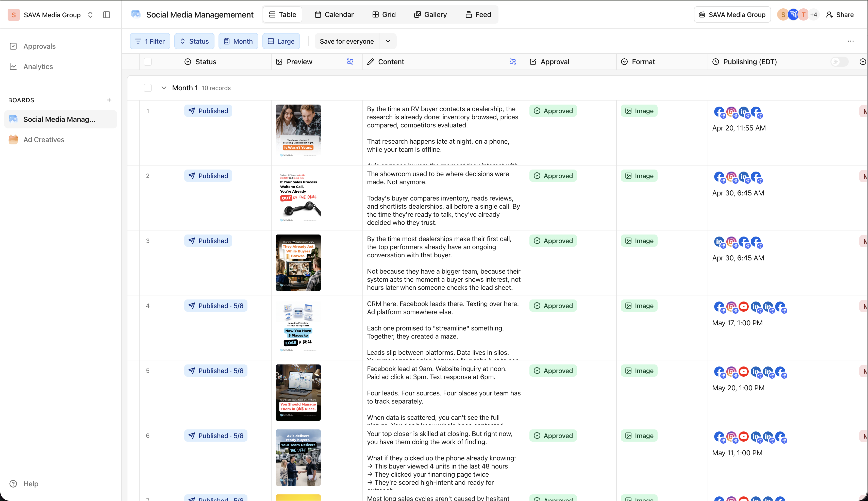
Task: Click the Content column AI autofill icon
Action: coord(513,62)
